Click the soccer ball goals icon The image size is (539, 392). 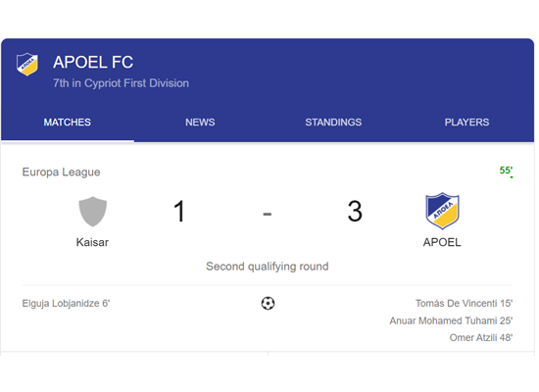[x=268, y=303]
